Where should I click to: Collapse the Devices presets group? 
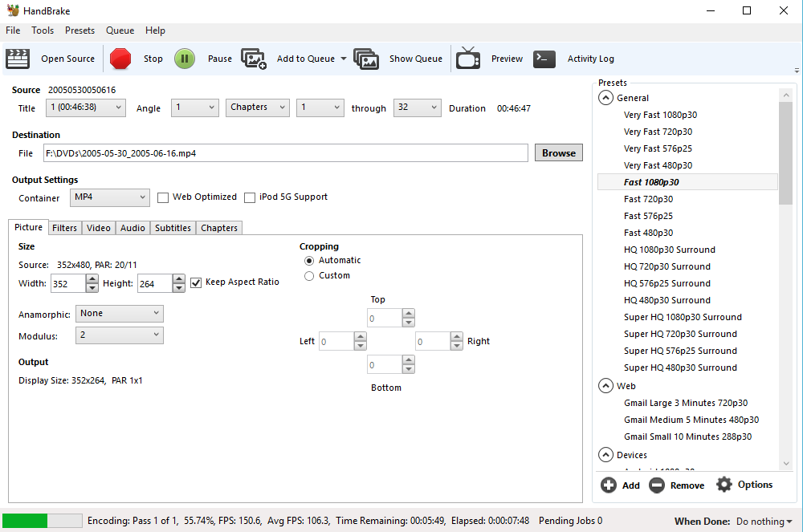point(605,455)
